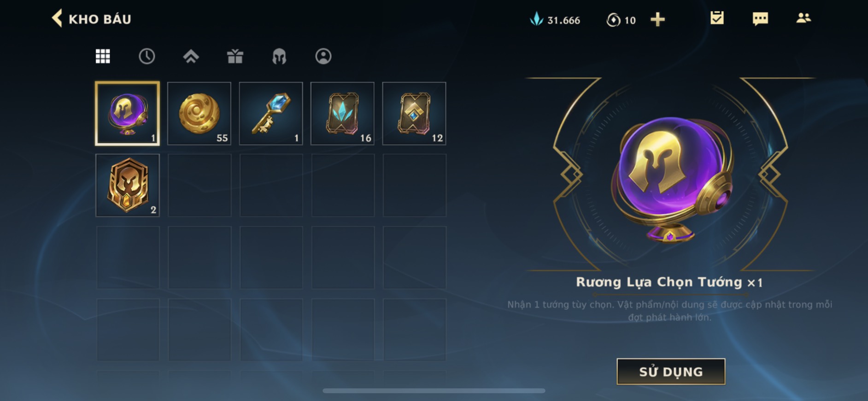Select the gold coin item with 55
This screenshot has height=401, width=868.
(199, 113)
